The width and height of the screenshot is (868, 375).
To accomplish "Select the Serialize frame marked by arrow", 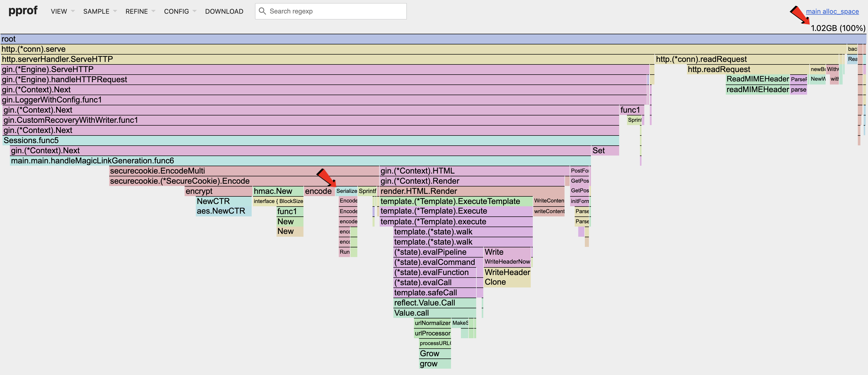I will point(347,191).
